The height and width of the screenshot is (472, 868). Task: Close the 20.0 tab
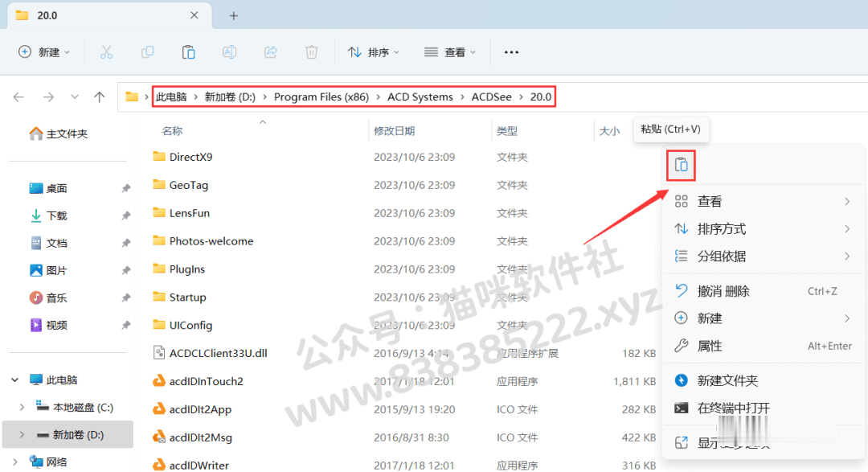coord(194,15)
